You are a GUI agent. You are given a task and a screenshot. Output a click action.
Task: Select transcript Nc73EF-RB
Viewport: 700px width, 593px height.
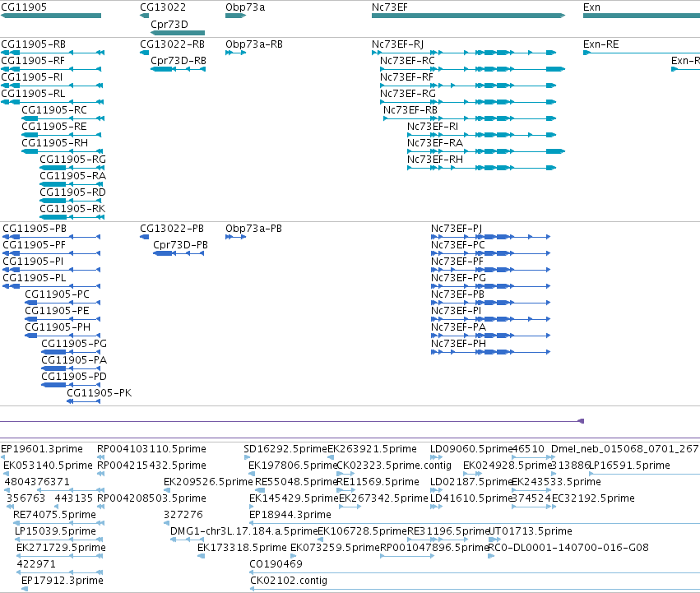pos(470,118)
